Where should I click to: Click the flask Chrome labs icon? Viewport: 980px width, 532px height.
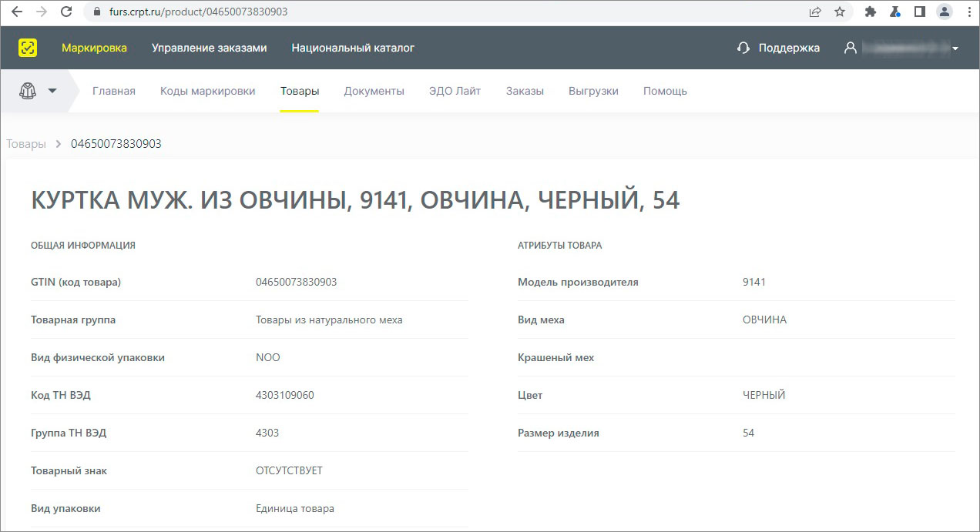pos(894,12)
